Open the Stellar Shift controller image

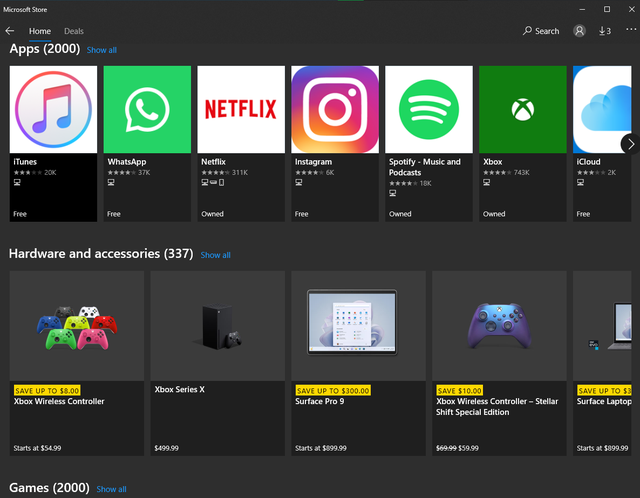(499, 326)
